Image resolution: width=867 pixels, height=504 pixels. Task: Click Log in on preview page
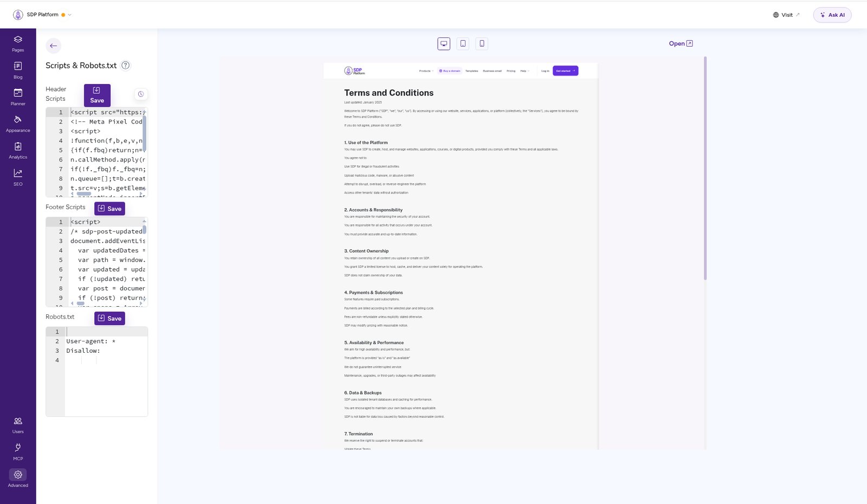545,71
